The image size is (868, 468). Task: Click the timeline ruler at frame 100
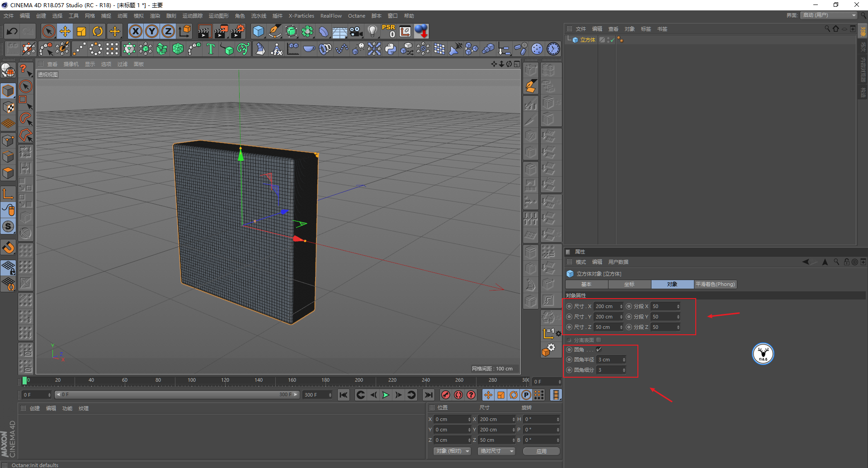pos(192,380)
